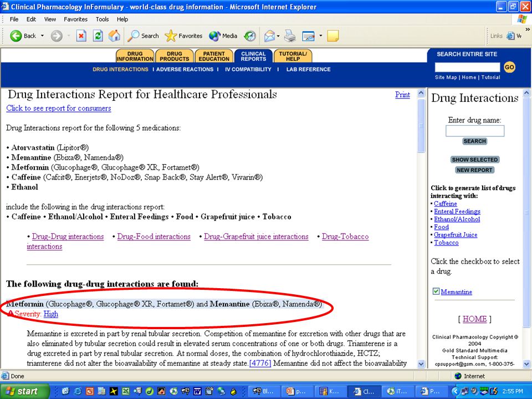Open the Search magnifier toolbar button
Image resolution: width=532 pixels, height=399 pixels.
143,35
